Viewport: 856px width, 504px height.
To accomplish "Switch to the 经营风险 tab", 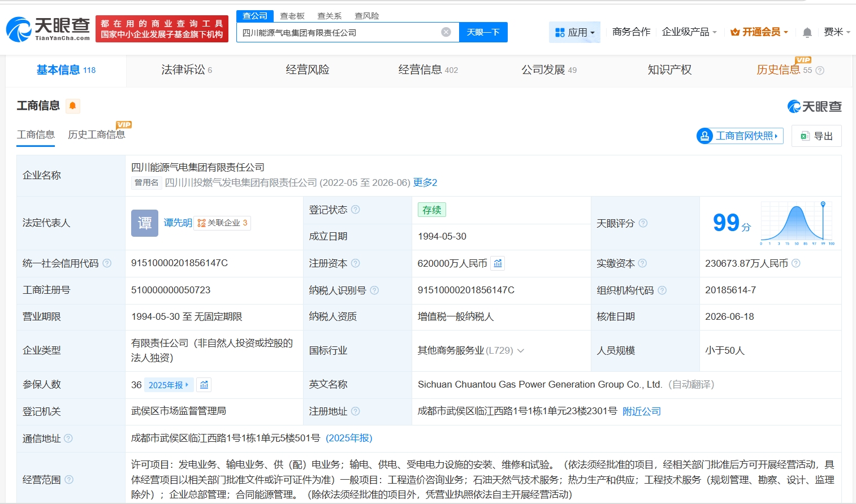I will 308,70.
